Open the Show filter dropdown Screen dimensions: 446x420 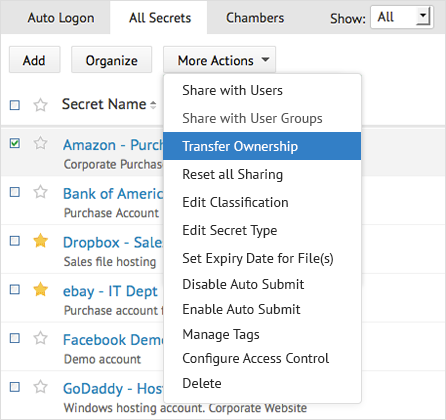[402, 17]
